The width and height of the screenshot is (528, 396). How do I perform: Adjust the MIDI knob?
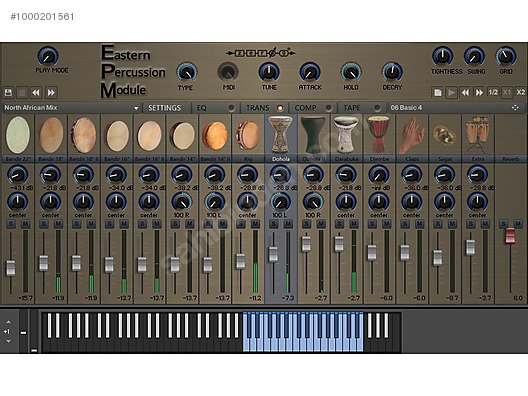(228, 72)
